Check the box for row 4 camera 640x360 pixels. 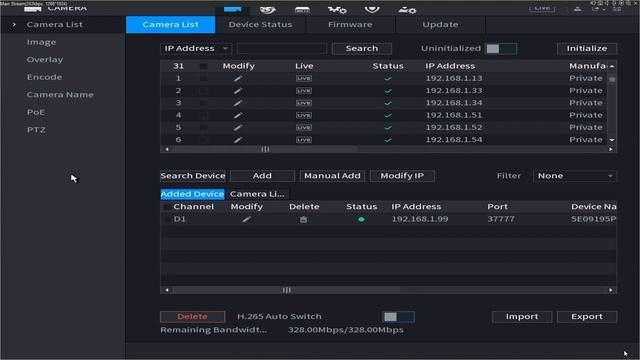(203, 115)
